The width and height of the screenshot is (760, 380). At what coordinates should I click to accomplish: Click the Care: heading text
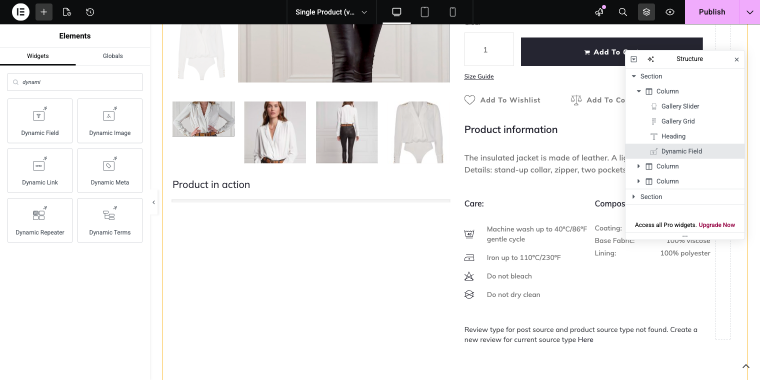(474, 204)
